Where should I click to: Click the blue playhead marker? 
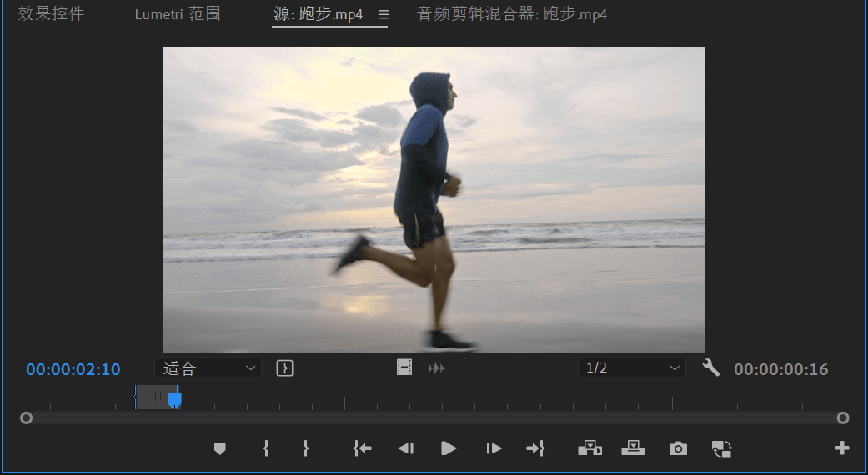point(174,400)
